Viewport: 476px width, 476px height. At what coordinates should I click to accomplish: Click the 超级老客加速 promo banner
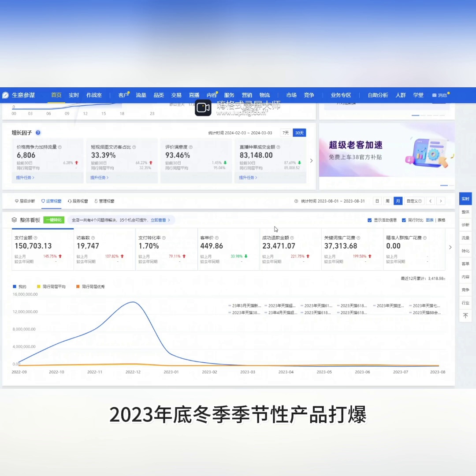coord(387,150)
